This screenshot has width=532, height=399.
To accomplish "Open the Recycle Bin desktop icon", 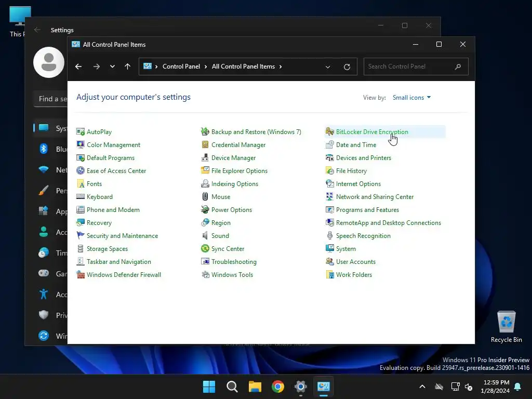I will click(506, 326).
